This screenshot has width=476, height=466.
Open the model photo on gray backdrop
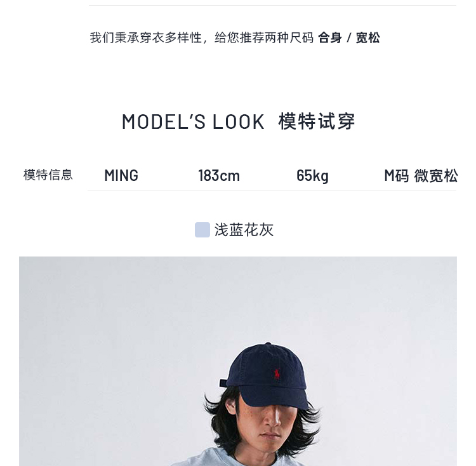point(238,361)
